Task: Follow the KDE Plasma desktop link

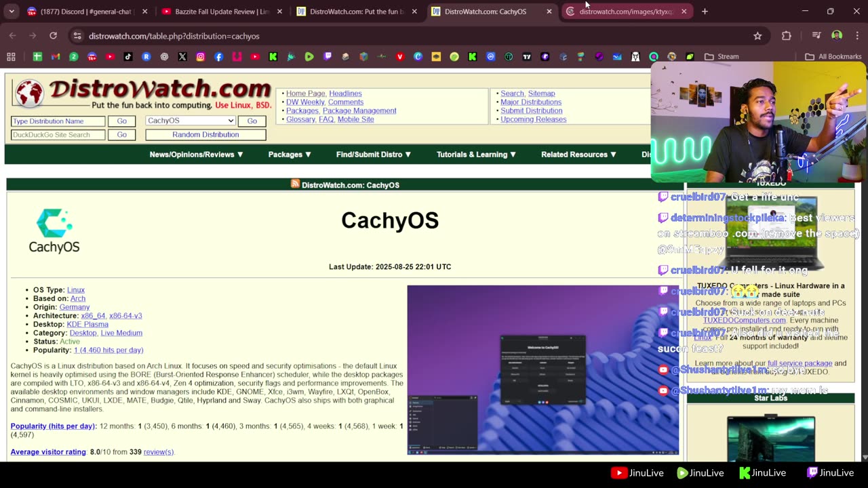Action: coord(87,324)
